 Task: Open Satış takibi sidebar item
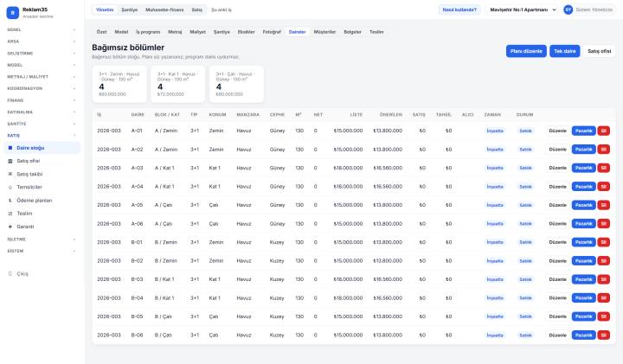coord(42,174)
